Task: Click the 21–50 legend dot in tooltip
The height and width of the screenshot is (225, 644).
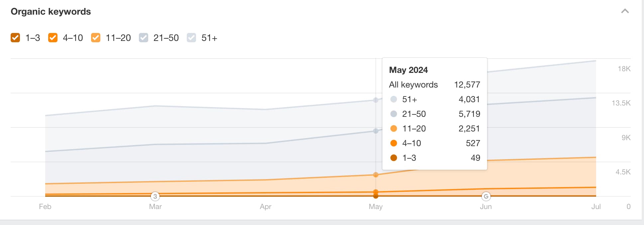Action: (x=394, y=114)
